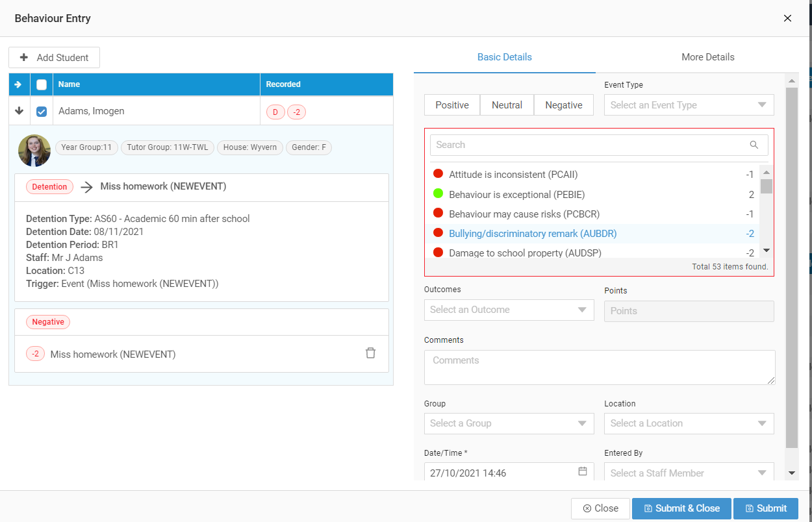Click the Add Student button
The width and height of the screenshot is (812, 522).
(x=54, y=58)
